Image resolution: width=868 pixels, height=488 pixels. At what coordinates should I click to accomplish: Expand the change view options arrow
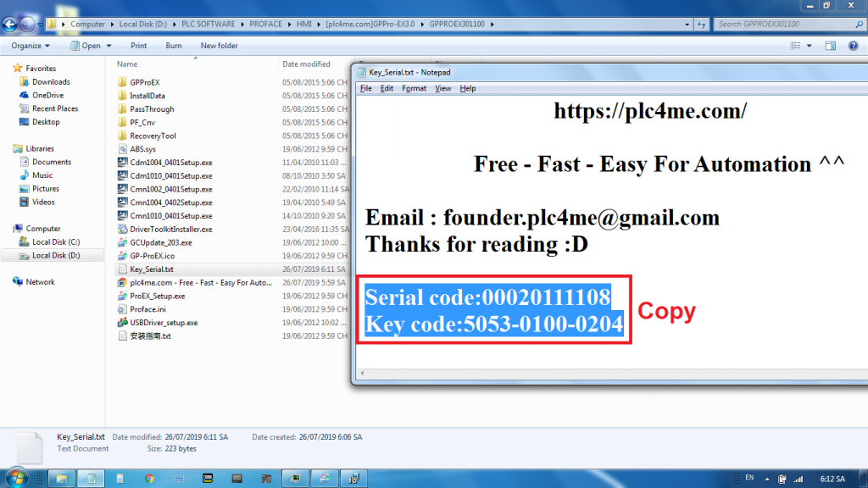(x=810, y=46)
